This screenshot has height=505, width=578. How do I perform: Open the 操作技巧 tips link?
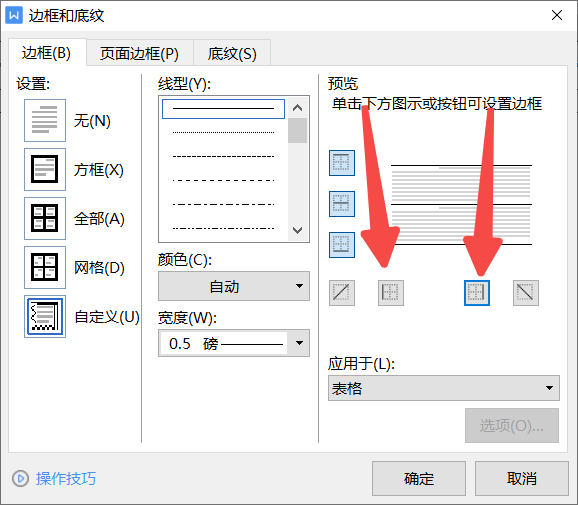[x=66, y=478]
